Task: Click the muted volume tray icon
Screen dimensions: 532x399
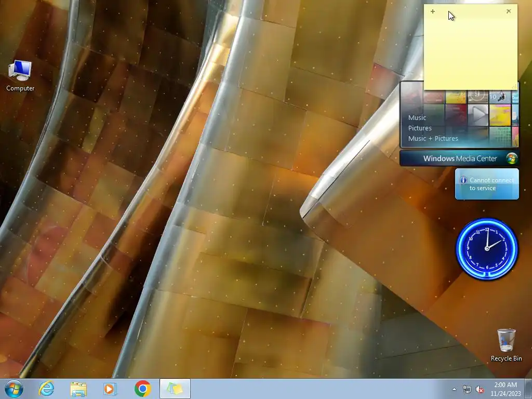Action: pos(480,390)
